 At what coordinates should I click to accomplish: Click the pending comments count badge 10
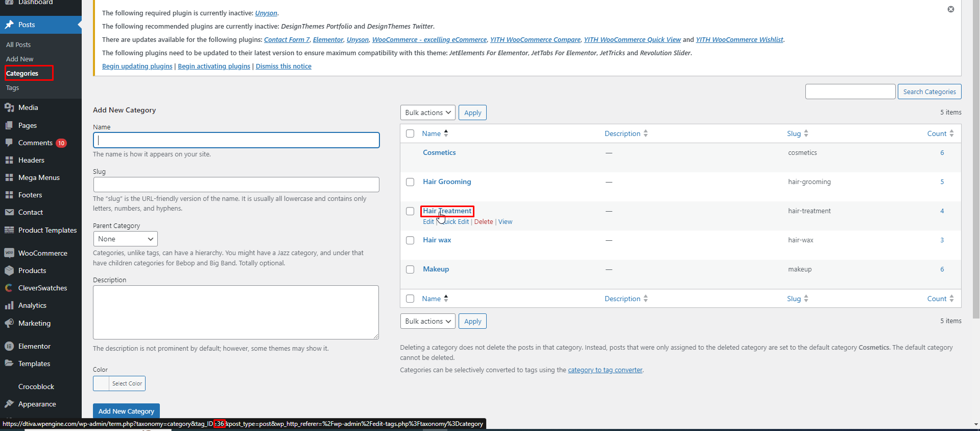61,143
